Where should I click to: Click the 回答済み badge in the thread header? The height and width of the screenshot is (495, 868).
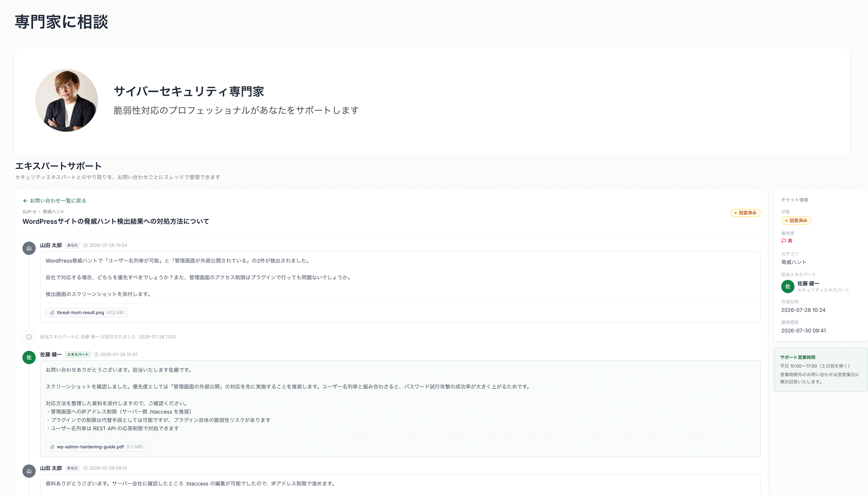point(745,213)
